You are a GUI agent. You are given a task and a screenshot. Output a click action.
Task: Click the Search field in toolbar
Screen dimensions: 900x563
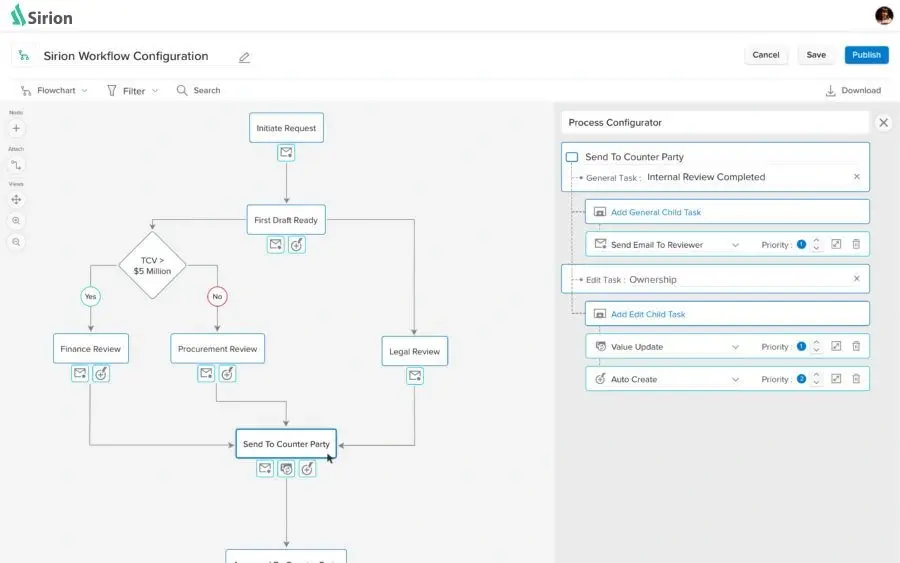(206, 91)
